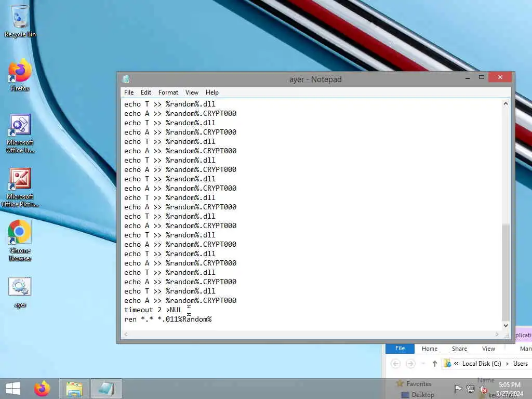This screenshot has height=399, width=532.
Task: Click the first 'echo T >> %random%.dll' line
Action: (x=170, y=104)
